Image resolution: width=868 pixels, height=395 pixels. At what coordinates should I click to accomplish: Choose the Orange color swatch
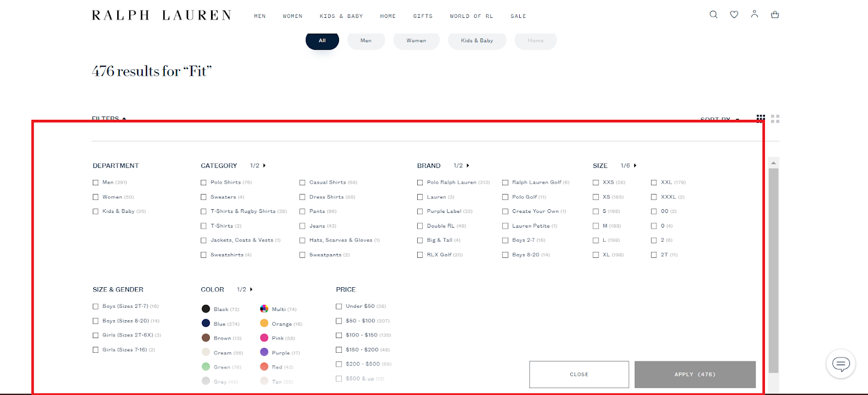coord(264,323)
